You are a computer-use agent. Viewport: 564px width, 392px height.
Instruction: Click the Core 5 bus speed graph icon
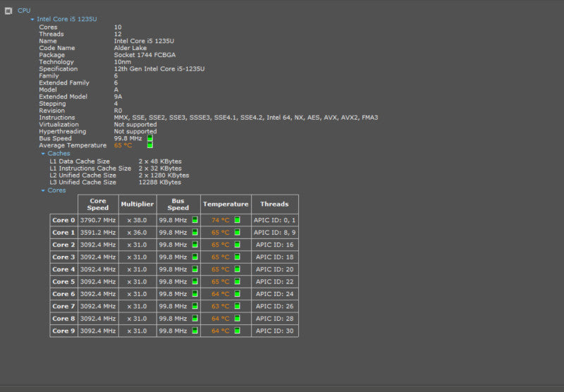[195, 281]
